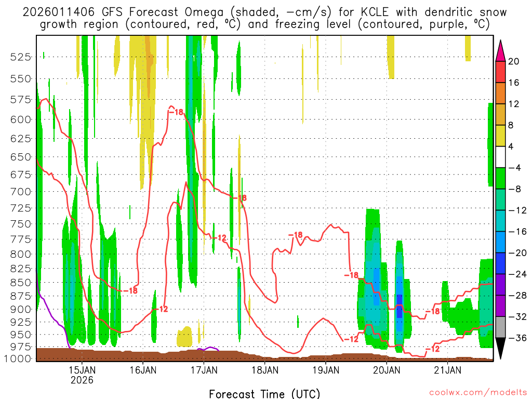Click the purple colorbar swatch between -24 and -28
The image size is (532, 399).
(500, 285)
